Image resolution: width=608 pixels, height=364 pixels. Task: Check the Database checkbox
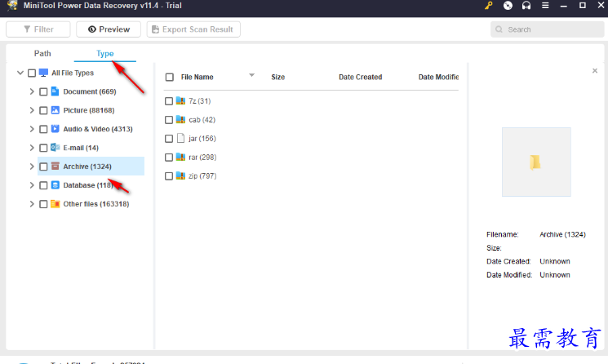coord(43,185)
